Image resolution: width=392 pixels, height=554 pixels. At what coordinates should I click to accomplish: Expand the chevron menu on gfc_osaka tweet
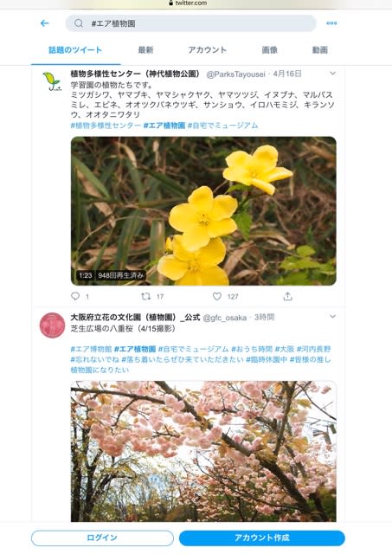[332, 317]
